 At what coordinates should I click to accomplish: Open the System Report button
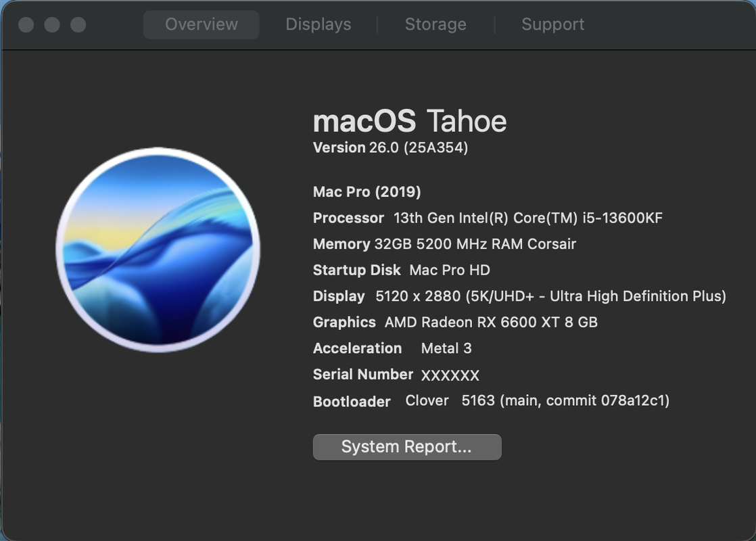407,447
